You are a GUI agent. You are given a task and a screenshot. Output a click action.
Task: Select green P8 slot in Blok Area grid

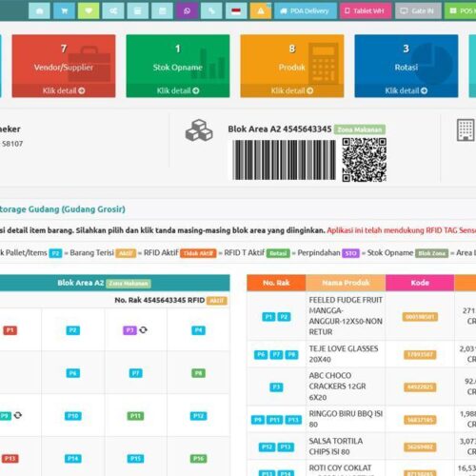(x=198, y=373)
